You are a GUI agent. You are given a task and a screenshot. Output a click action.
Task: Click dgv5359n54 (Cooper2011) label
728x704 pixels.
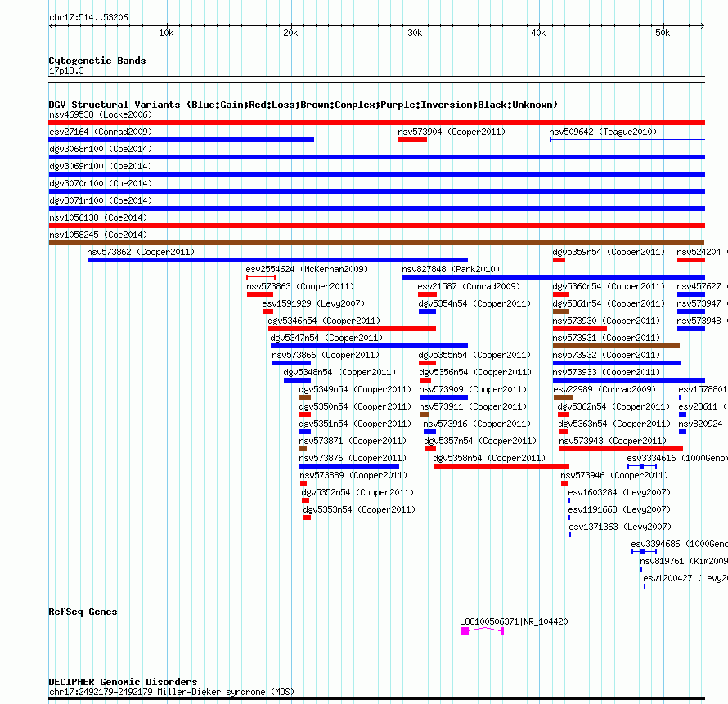[x=609, y=252]
